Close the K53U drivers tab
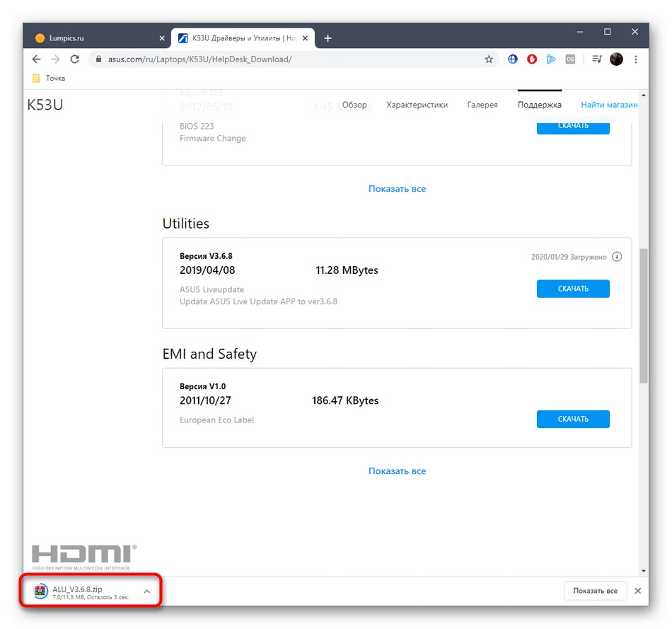Screen dimensions: 672x629 pyautogui.click(x=305, y=38)
